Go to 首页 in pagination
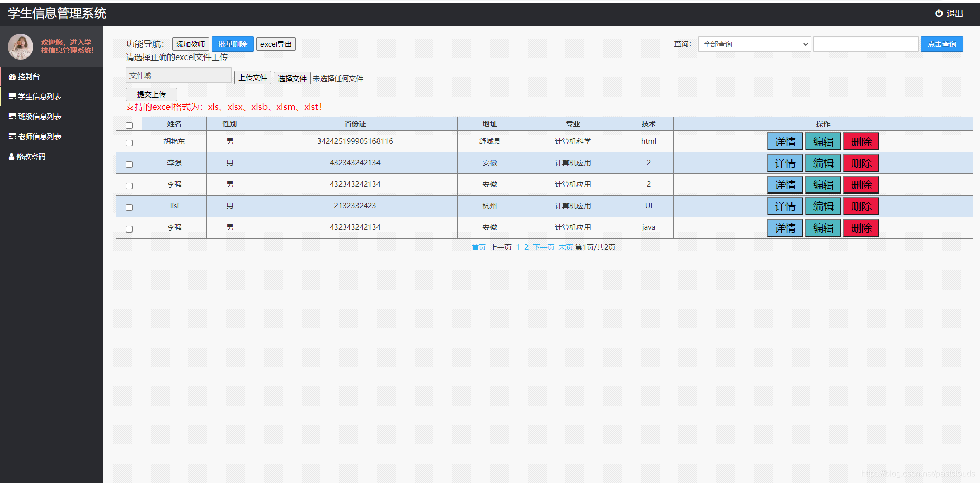Screen dimensions: 980x483 479,247
